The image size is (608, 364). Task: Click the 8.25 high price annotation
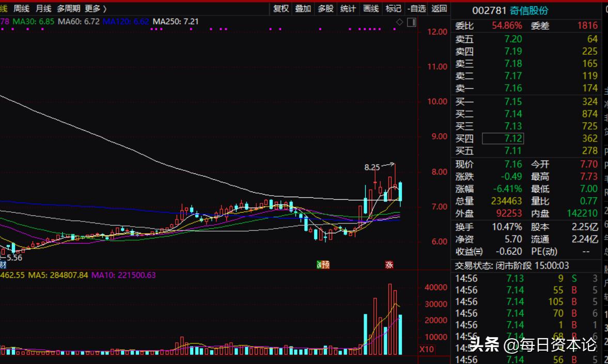tap(372, 167)
